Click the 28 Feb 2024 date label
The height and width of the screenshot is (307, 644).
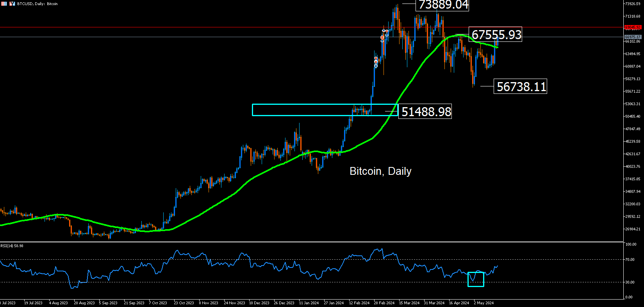pos(384,303)
